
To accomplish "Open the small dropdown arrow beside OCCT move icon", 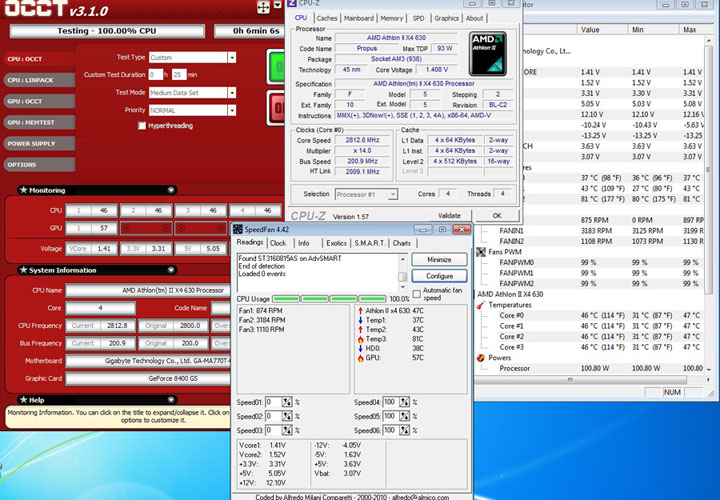I will coord(277,6).
